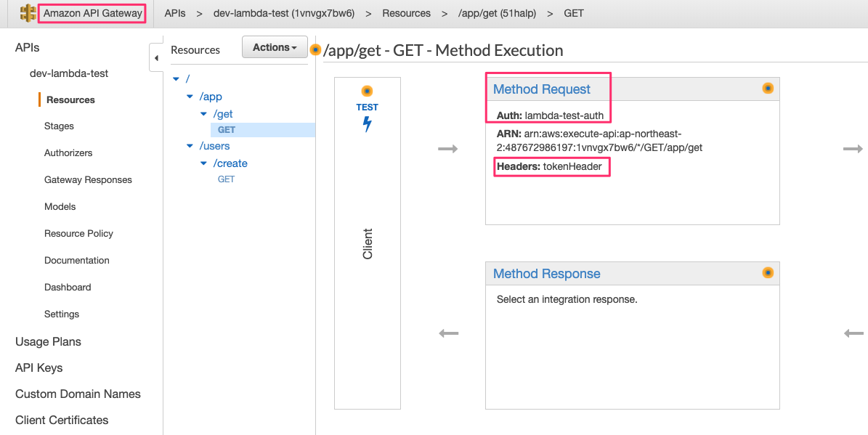Select dev-lambda-test API in the sidebar

coord(69,73)
